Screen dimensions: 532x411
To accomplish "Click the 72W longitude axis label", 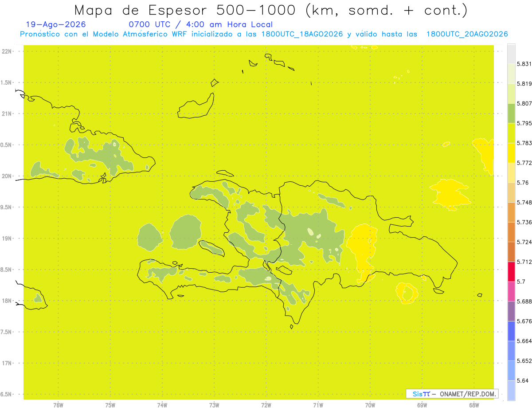I will click(266, 405).
